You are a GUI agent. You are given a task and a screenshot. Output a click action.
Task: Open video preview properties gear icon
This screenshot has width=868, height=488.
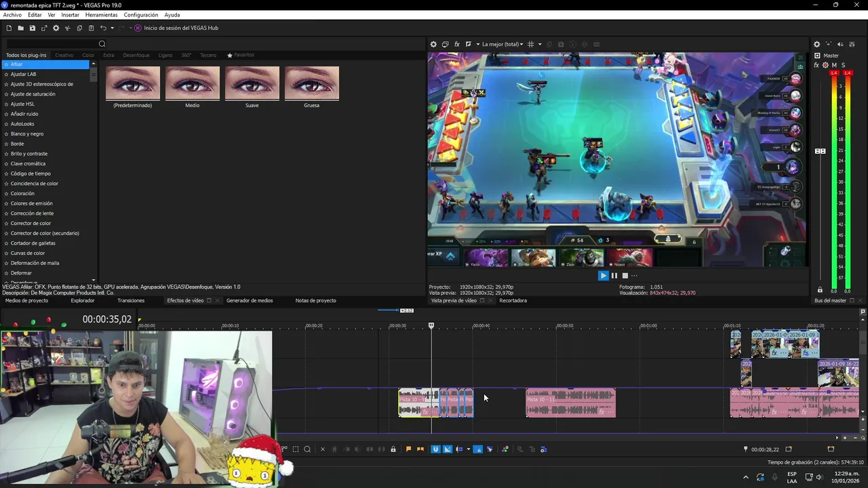433,44
